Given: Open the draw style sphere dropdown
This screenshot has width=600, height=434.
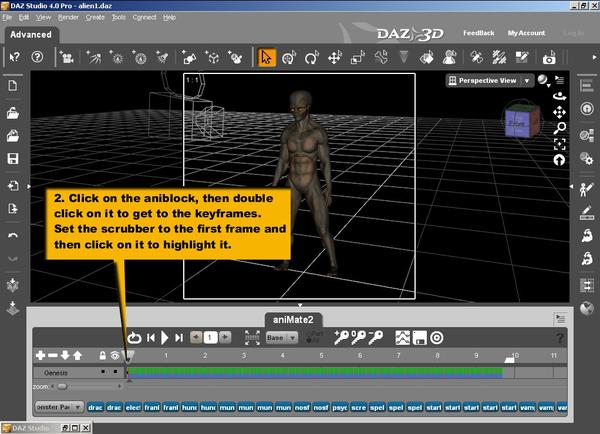Looking at the screenshot, I should coord(543,81).
